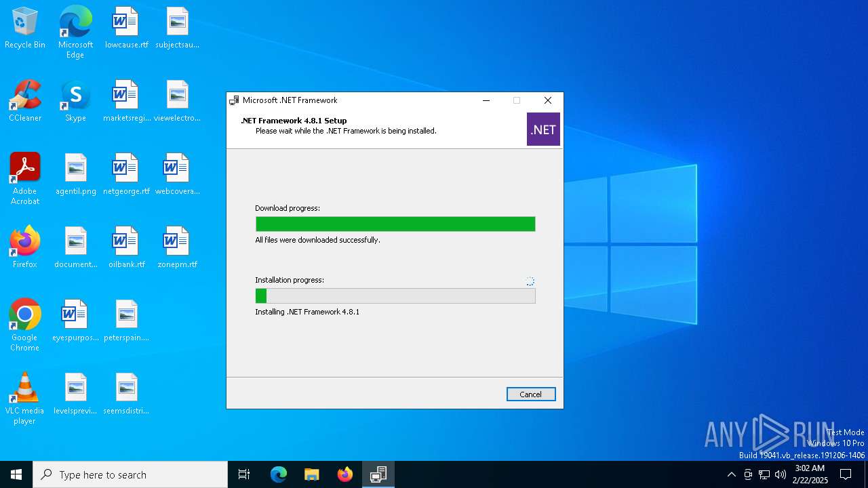Select the document... image file icon
Screen dimensions: 868x488
[75, 248]
